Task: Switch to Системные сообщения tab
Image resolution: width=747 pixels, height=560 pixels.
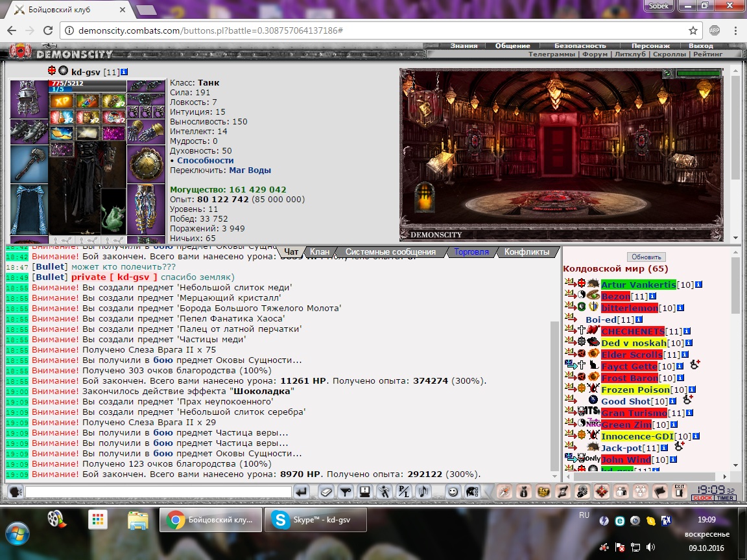Action: point(390,252)
